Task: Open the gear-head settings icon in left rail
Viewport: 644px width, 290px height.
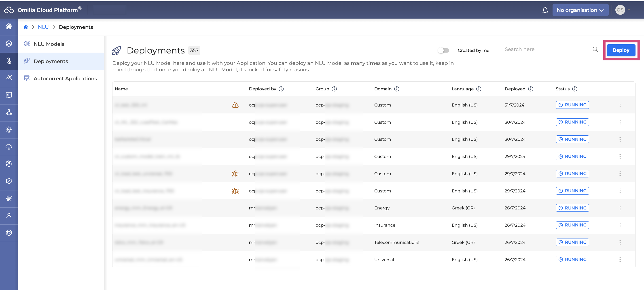Action: coord(9,164)
